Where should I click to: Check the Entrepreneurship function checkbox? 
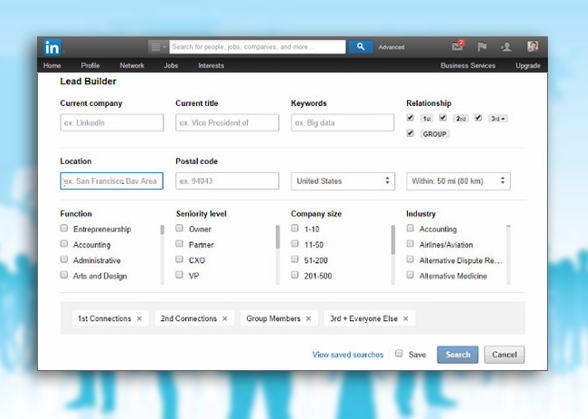click(x=64, y=228)
